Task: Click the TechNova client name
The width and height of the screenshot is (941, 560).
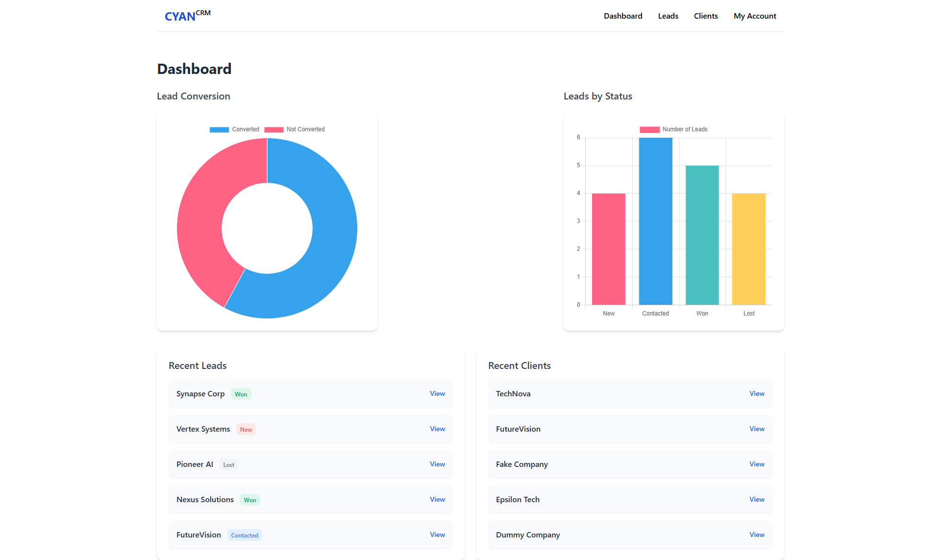Action: coord(513,394)
